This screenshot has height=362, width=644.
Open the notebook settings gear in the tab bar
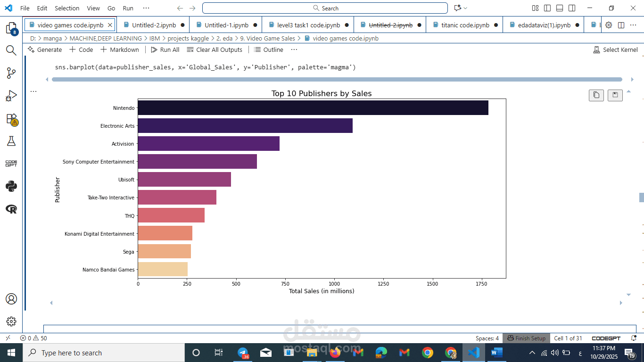tap(609, 25)
